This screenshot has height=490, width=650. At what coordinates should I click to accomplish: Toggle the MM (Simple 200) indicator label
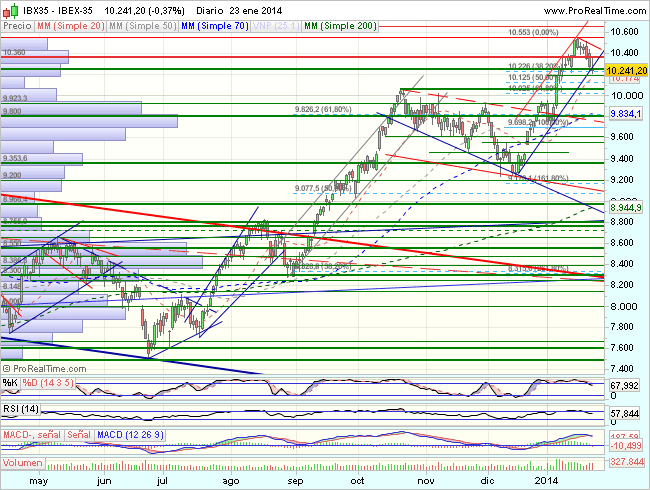(x=340, y=26)
